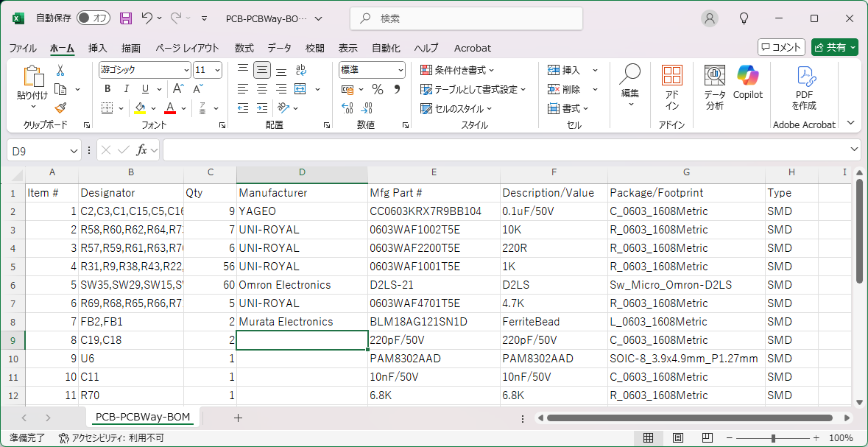Toggle Bold formatting
868x447 pixels.
tap(107, 89)
